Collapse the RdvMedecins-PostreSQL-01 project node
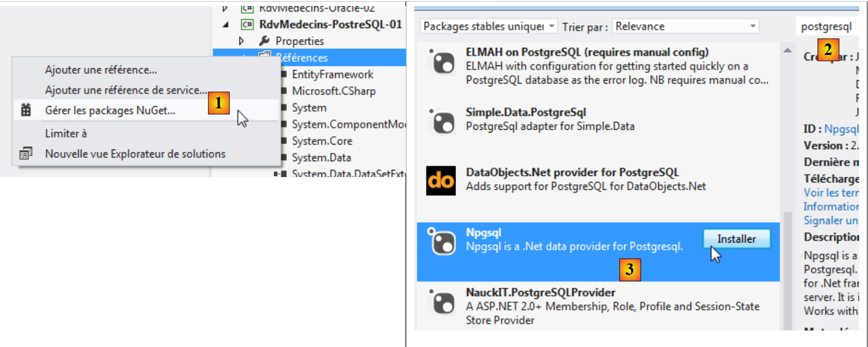The height and width of the screenshot is (347, 868). (x=226, y=25)
